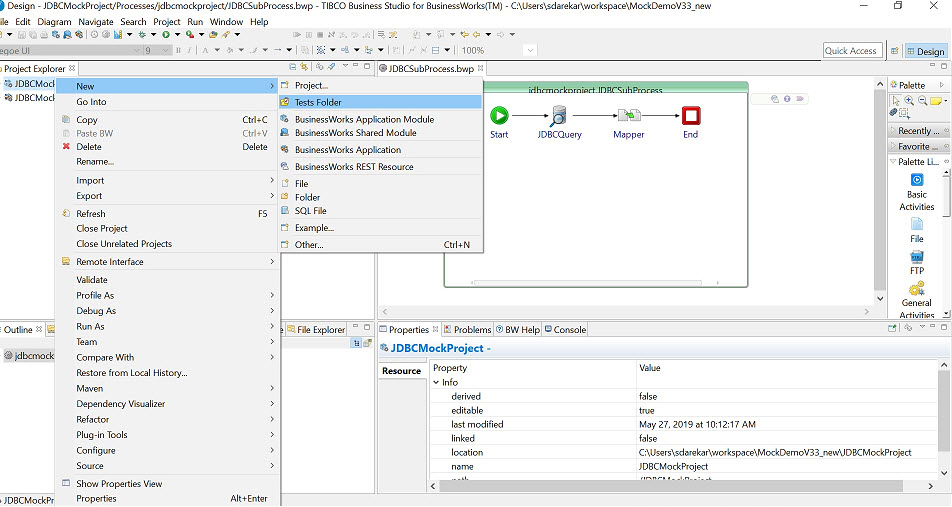Choose the Basic Activities palette icon
The image size is (952, 507).
pos(916,180)
